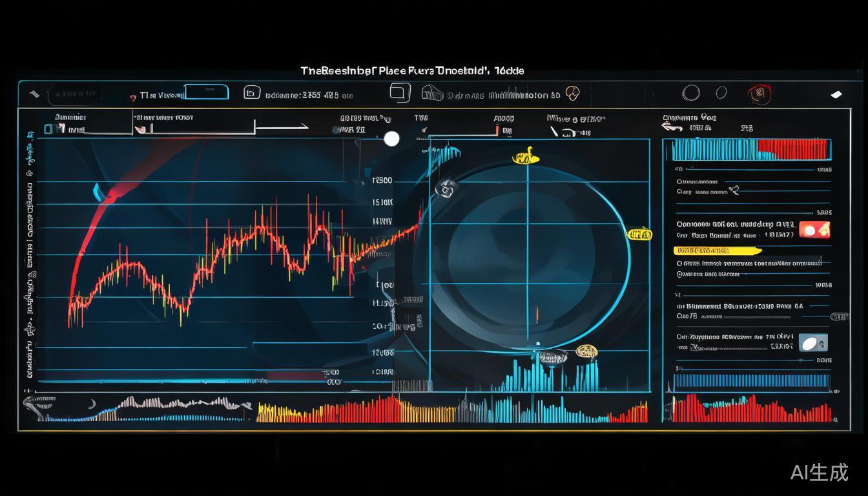868x496 pixels.
Task: Click the gray swirl marker on circular chart
Action: pos(446,189)
